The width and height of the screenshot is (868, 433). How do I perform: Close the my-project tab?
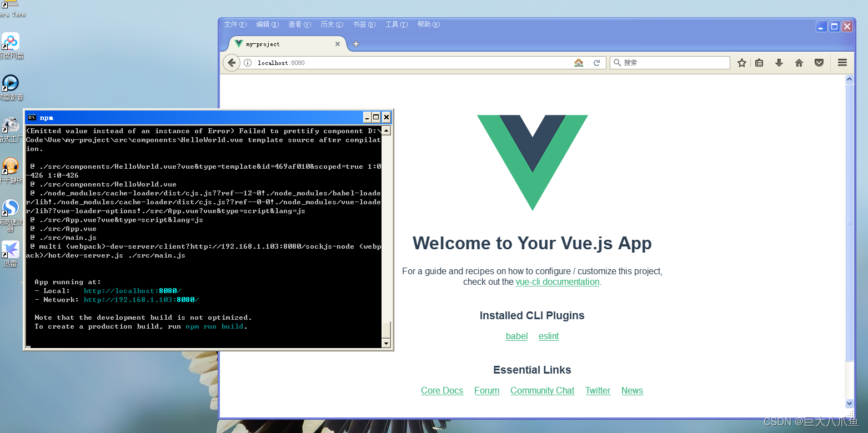337,44
